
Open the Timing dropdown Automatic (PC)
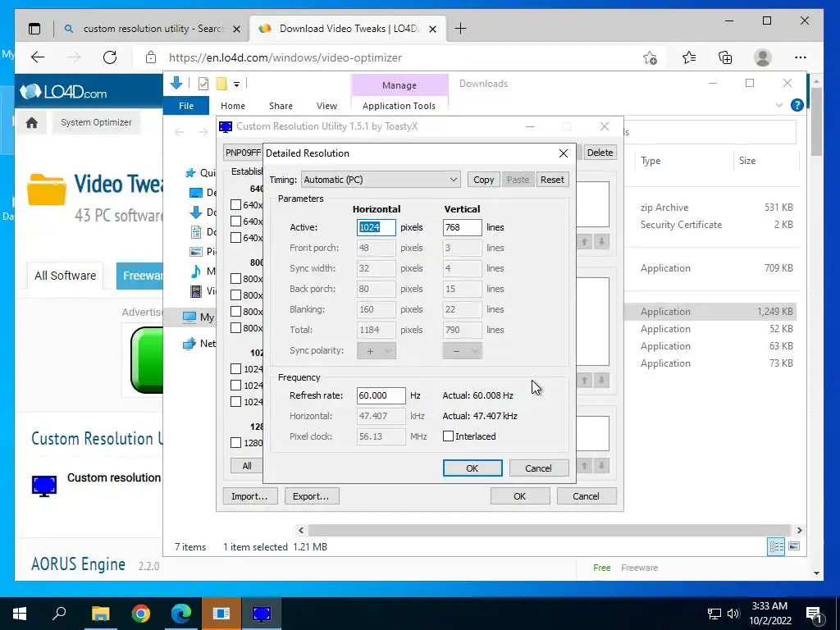(381, 180)
